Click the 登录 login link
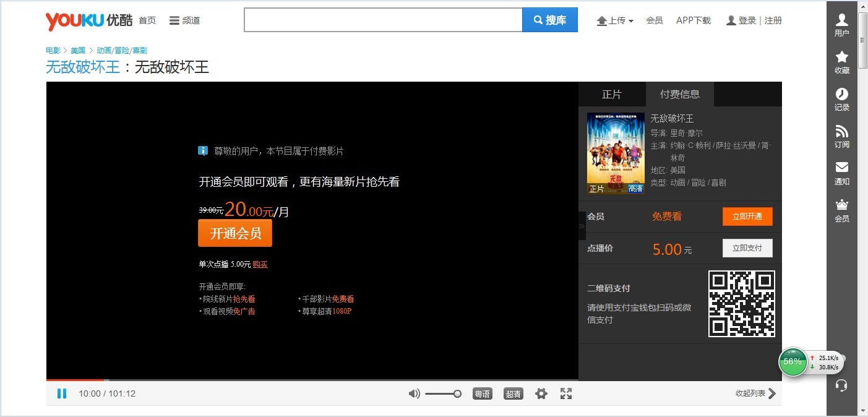 (x=747, y=20)
